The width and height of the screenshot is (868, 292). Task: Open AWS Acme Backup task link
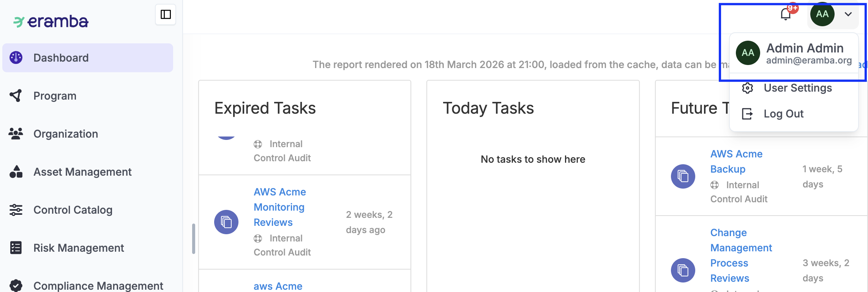(x=736, y=161)
